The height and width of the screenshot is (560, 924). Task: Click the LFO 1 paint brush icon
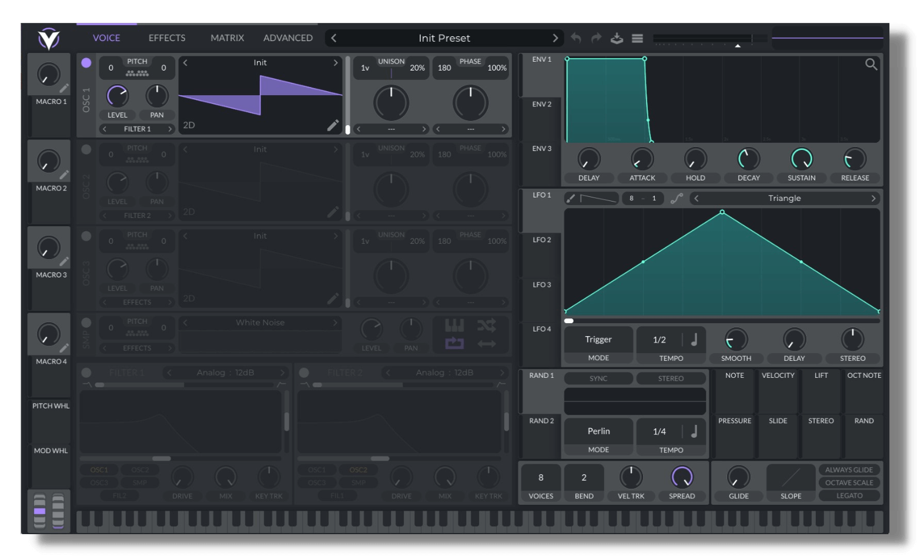point(570,199)
